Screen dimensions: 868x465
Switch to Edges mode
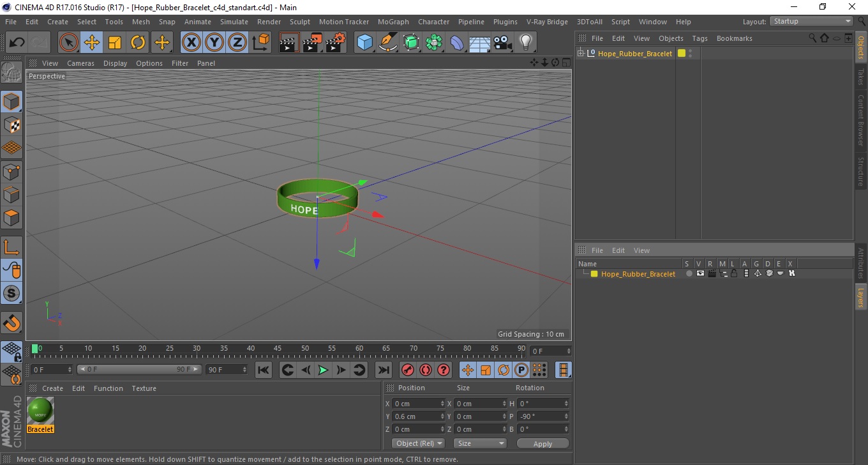coord(11,194)
